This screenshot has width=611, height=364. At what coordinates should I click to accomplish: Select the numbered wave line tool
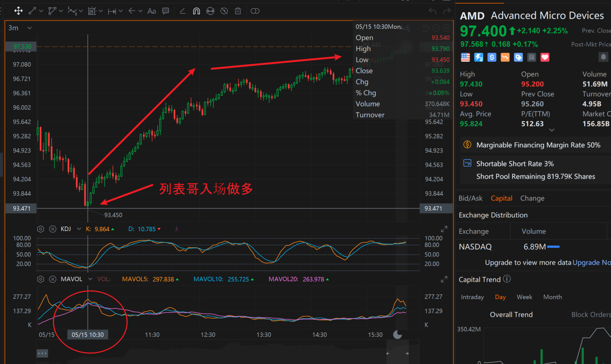pos(72,11)
